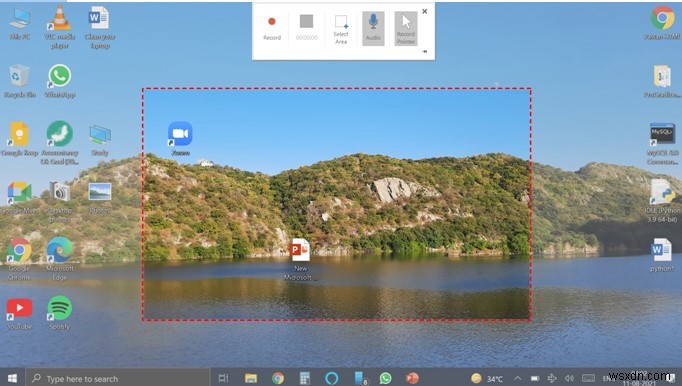682x386 pixels.
Task: Choose Select Area in recording toolbar
Action: point(341,29)
